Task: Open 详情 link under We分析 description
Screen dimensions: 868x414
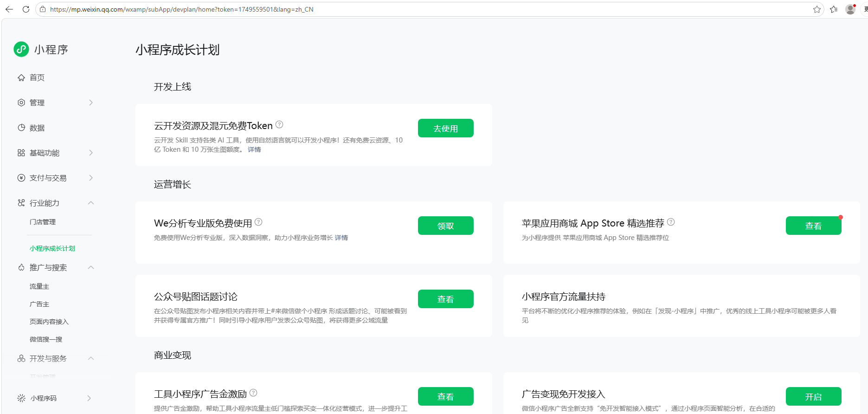Action: pyautogui.click(x=341, y=238)
